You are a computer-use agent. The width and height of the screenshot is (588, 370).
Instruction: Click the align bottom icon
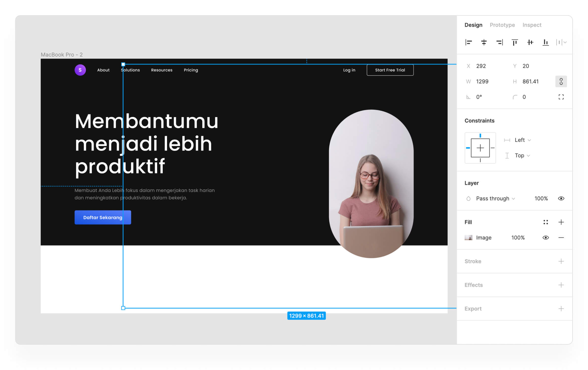tap(545, 42)
